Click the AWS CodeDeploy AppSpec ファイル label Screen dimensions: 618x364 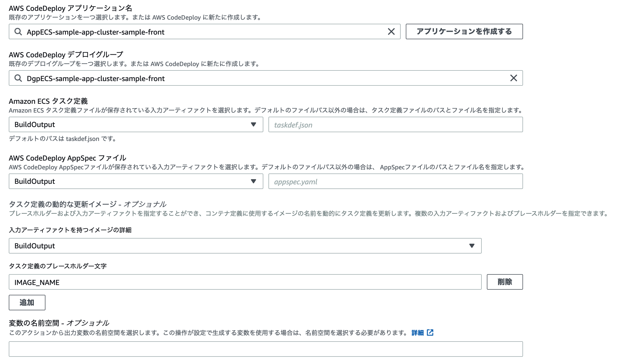point(68,158)
